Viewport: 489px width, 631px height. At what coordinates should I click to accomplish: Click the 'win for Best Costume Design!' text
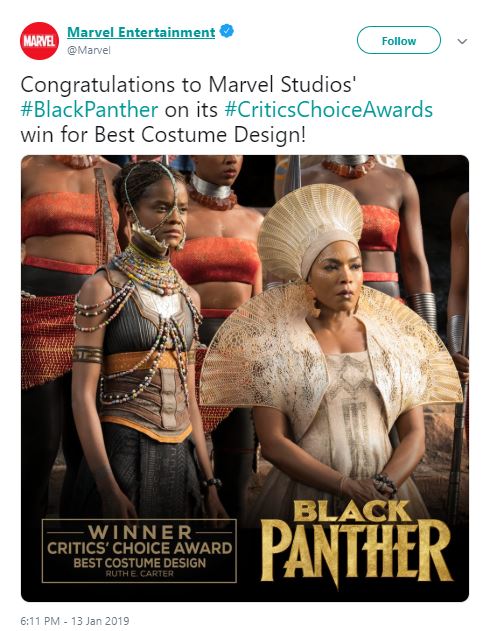[163, 134]
